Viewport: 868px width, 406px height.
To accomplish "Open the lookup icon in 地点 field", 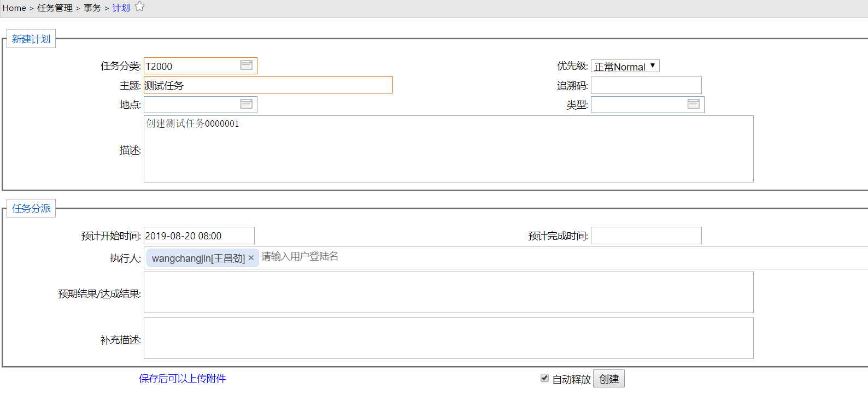I will point(247,104).
